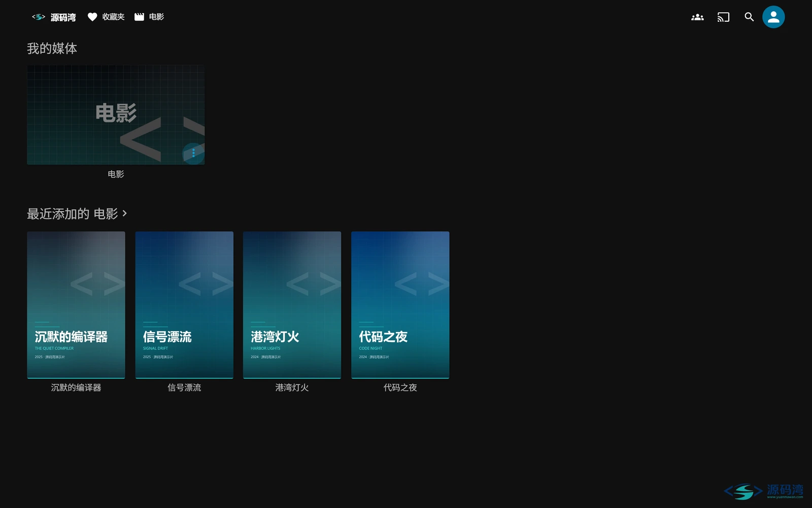Open the SyncPlay group icon
Viewport: 812px width, 508px height.
(697, 17)
